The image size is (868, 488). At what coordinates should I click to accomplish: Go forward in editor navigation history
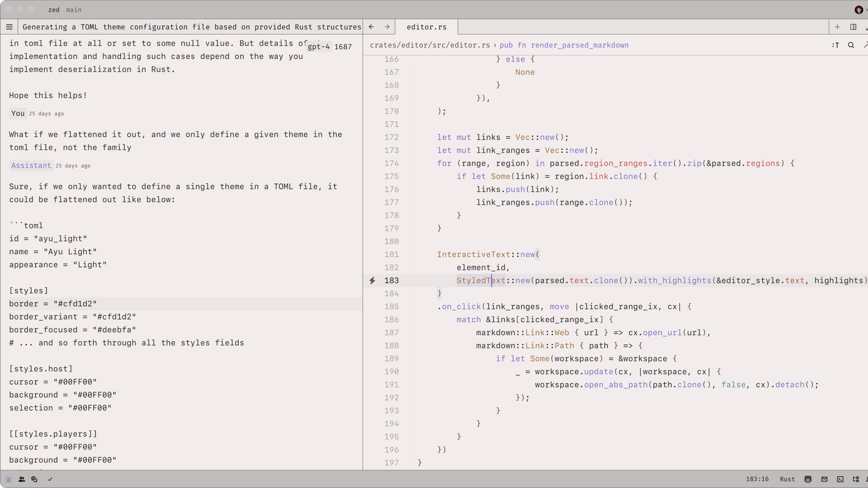coord(387,27)
